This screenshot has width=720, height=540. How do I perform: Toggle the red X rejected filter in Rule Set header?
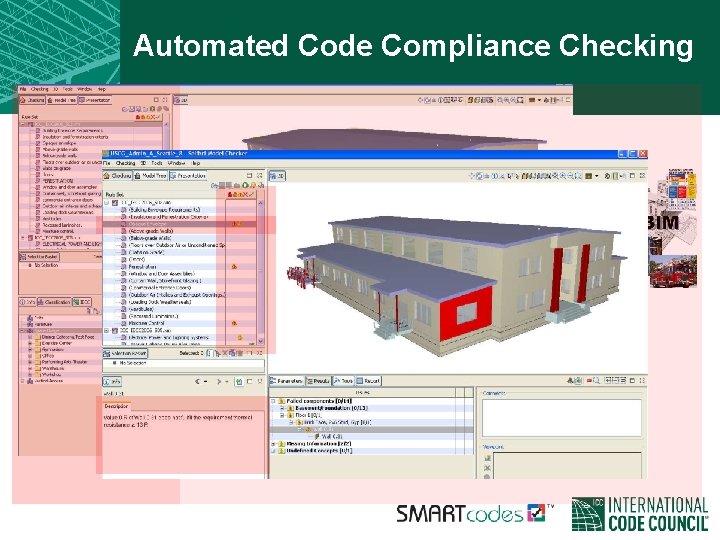pos(245,195)
